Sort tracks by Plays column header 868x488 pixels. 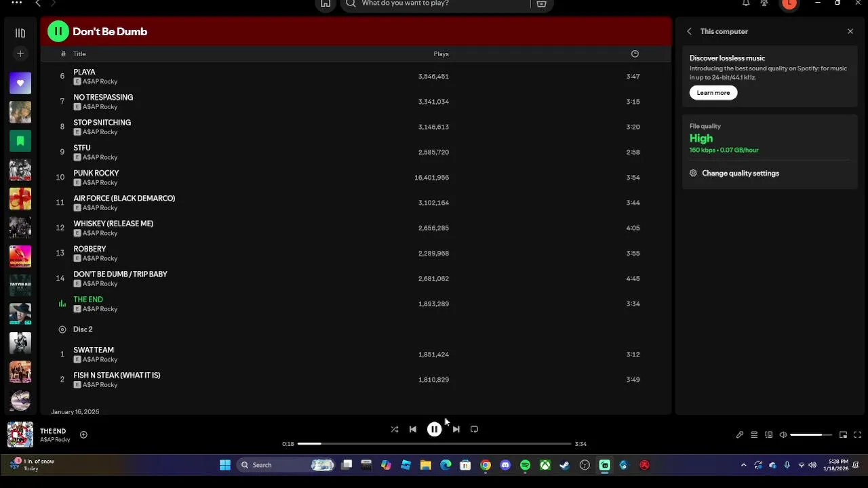tap(441, 54)
